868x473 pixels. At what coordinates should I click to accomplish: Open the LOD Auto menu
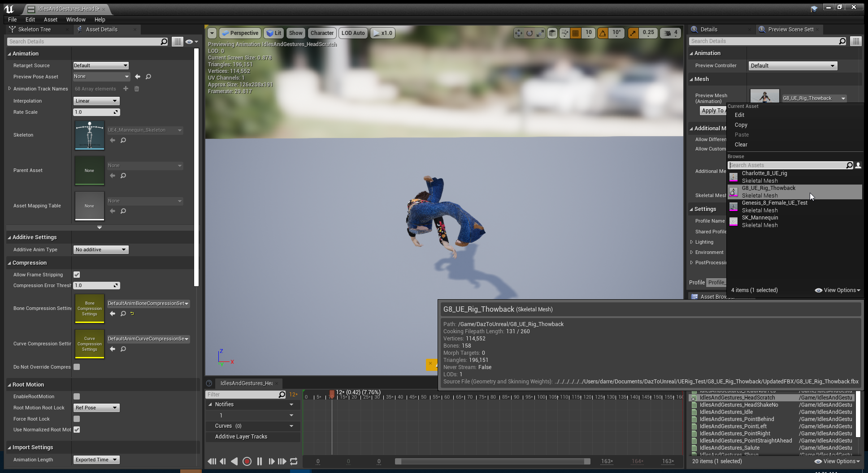pos(353,33)
